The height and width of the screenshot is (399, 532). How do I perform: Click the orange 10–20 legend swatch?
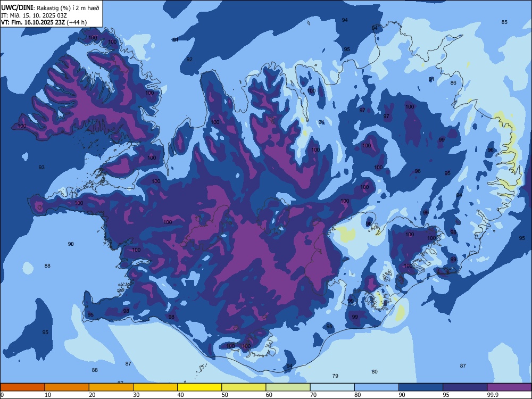coord(67,387)
